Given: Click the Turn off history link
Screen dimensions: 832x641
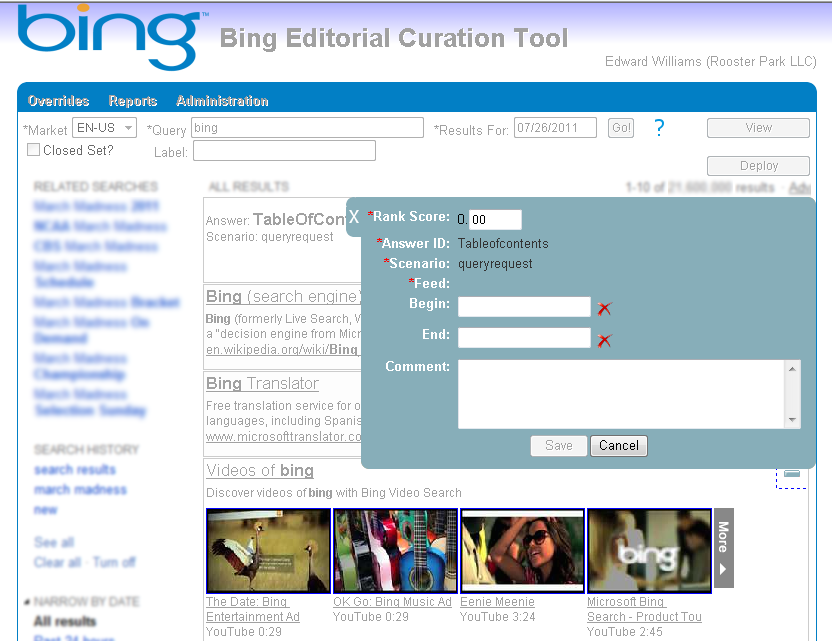Looking at the screenshot, I should 114,562.
